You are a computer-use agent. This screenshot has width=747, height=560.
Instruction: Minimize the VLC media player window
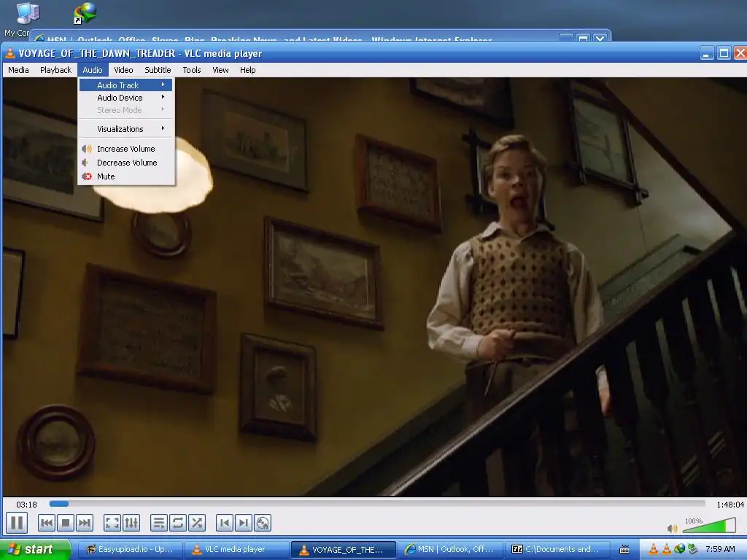coord(706,53)
